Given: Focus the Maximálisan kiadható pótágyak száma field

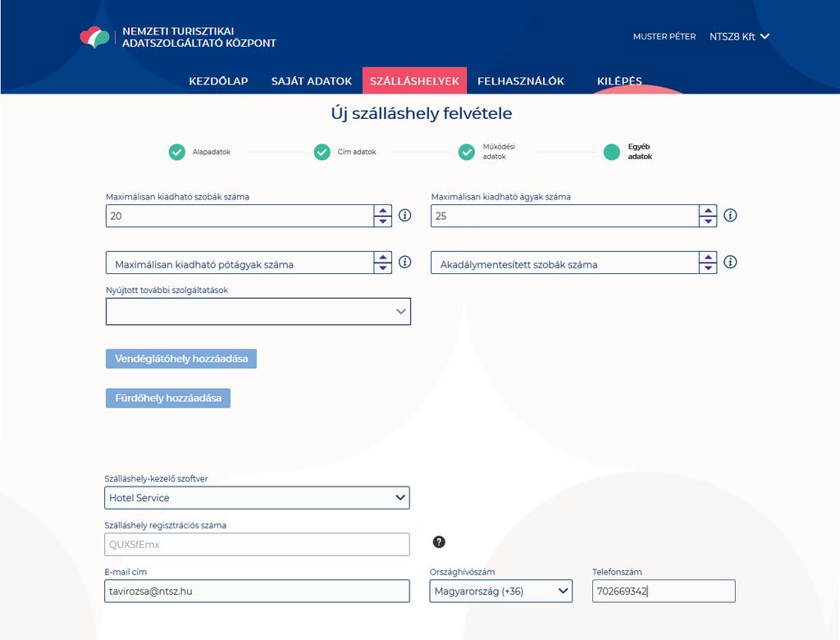Looking at the screenshot, I should pyautogui.click(x=240, y=263).
